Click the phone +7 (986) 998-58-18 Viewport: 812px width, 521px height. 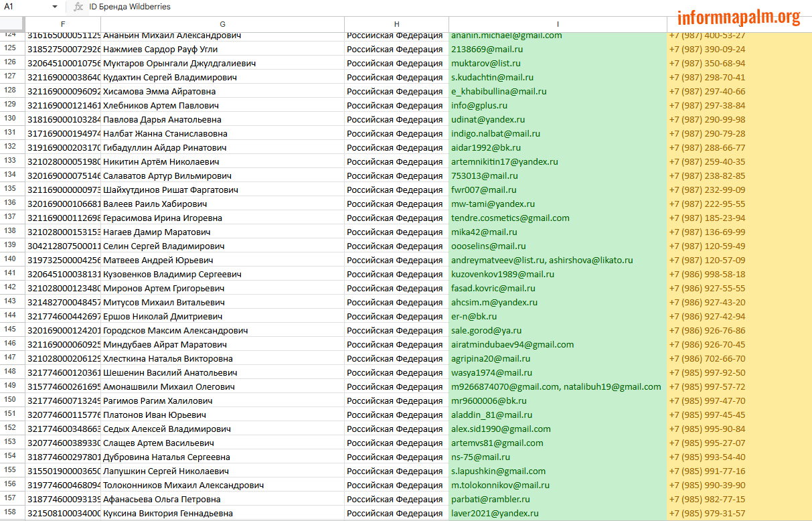[x=707, y=274]
